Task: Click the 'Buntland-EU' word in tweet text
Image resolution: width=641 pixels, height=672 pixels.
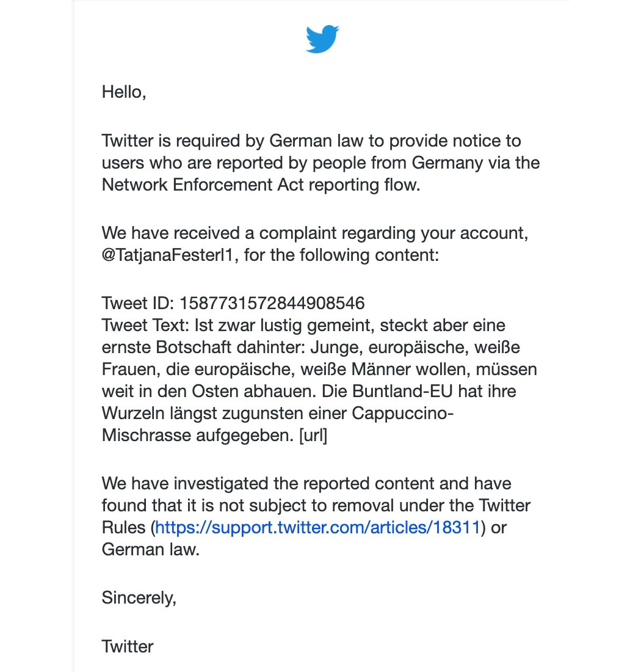Action: point(402,391)
